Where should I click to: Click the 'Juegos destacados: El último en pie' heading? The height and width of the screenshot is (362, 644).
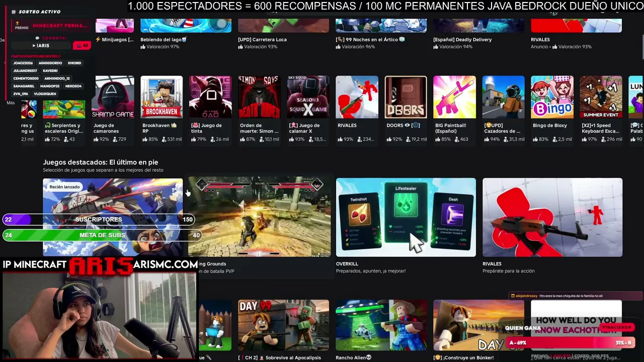click(101, 162)
